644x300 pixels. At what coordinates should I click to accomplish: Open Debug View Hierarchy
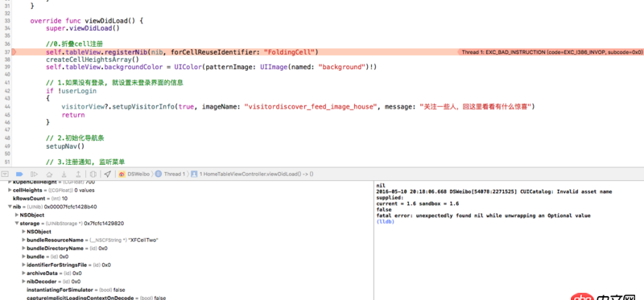(93, 174)
